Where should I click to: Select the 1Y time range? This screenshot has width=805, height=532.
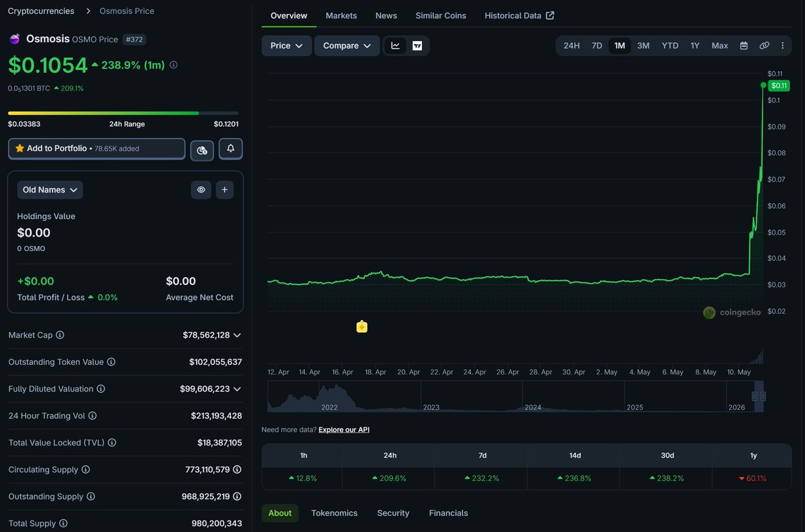(x=695, y=46)
